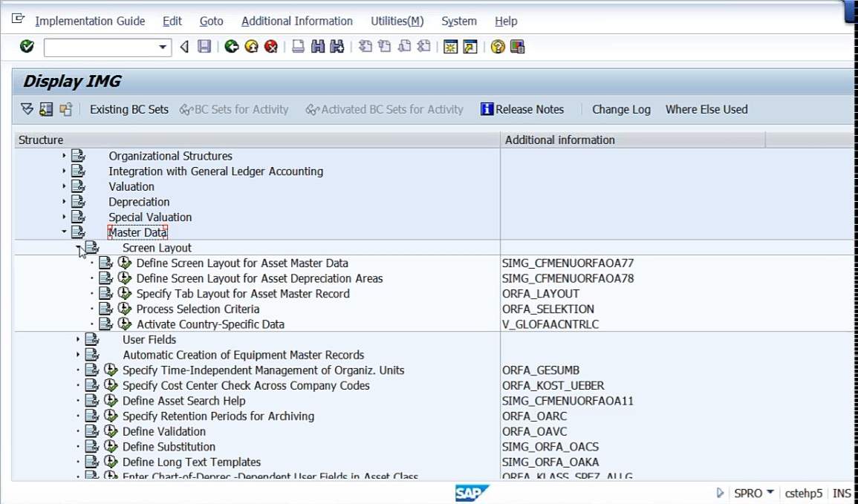
Task: Click the third IMG toolbar icon
Action: click(x=65, y=109)
